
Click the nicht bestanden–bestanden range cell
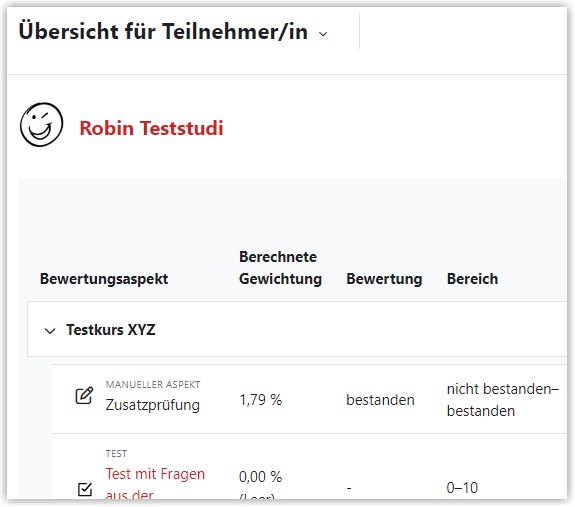pyautogui.click(x=503, y=400)
